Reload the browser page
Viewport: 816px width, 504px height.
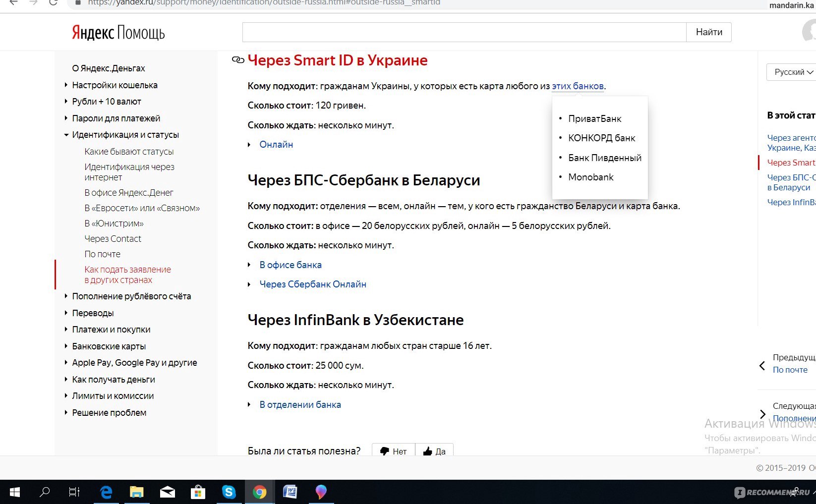(54, 2)
